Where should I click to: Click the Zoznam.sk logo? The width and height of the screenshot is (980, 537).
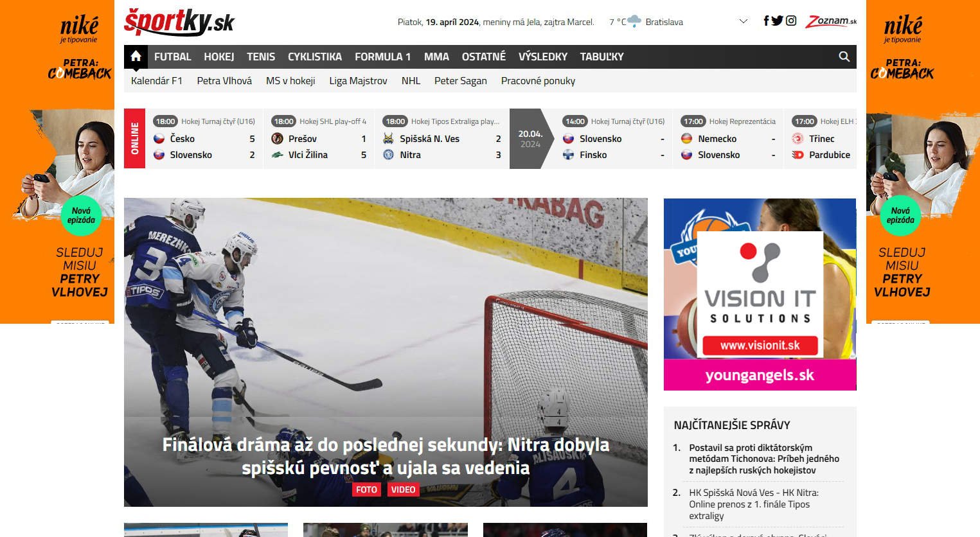831,21
